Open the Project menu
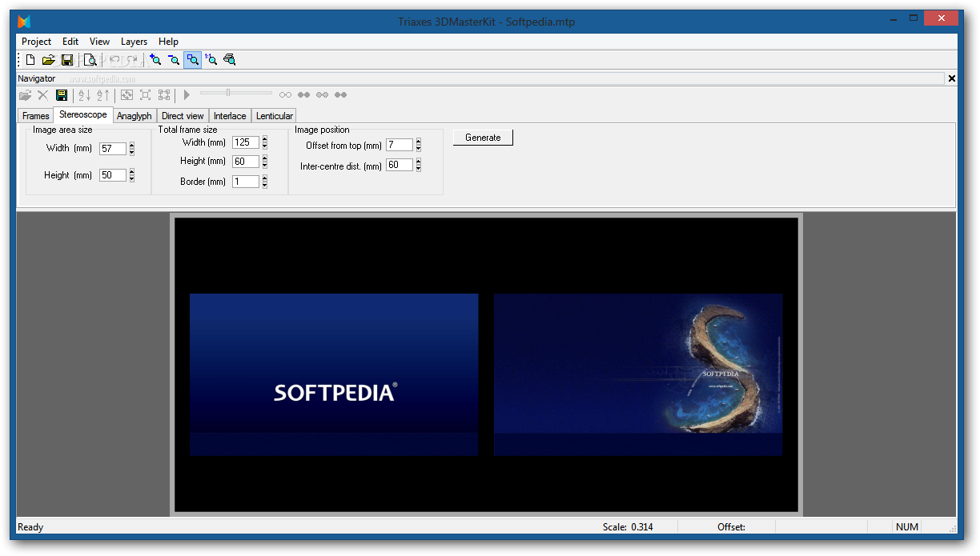 [x=36, y=42]
